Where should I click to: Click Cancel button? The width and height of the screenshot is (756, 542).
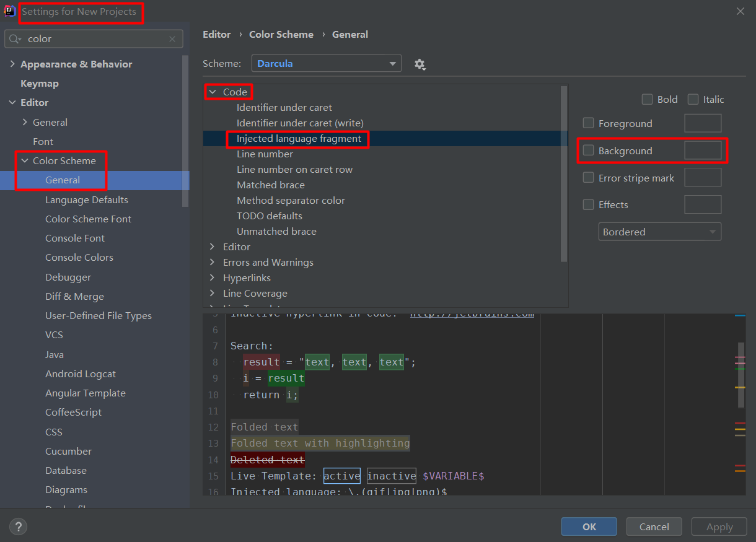coord(654,527)
